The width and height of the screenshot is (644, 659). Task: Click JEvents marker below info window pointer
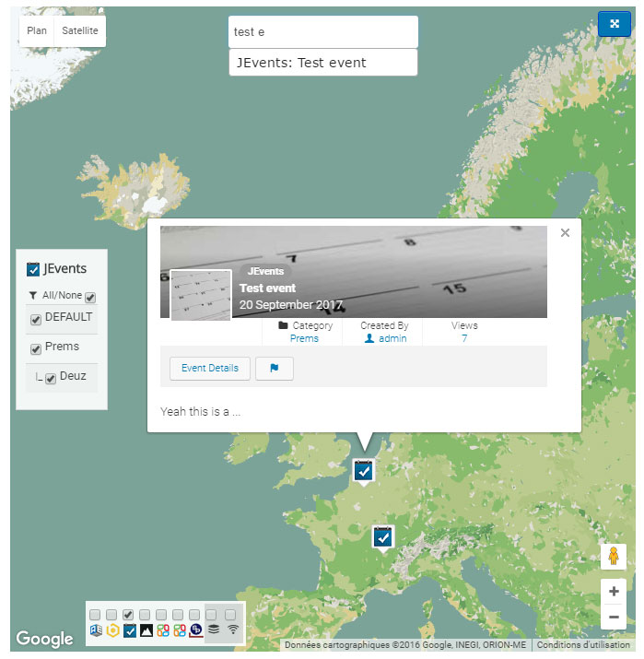363,471
